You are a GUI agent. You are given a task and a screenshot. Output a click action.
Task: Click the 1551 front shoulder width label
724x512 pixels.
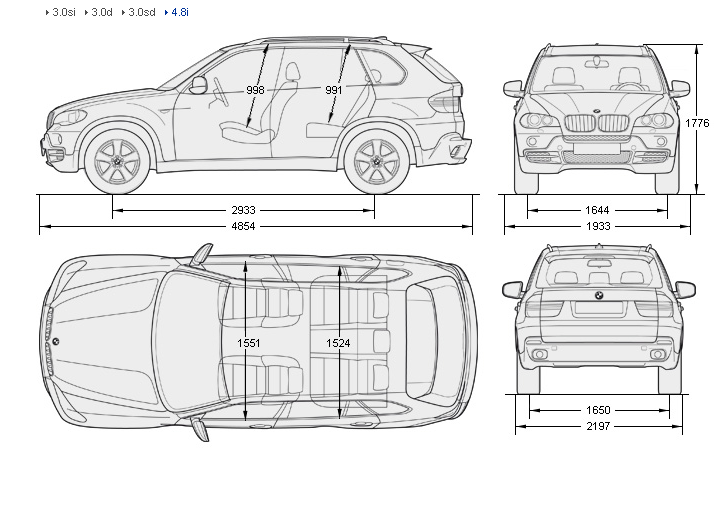(x=250, y=343)
